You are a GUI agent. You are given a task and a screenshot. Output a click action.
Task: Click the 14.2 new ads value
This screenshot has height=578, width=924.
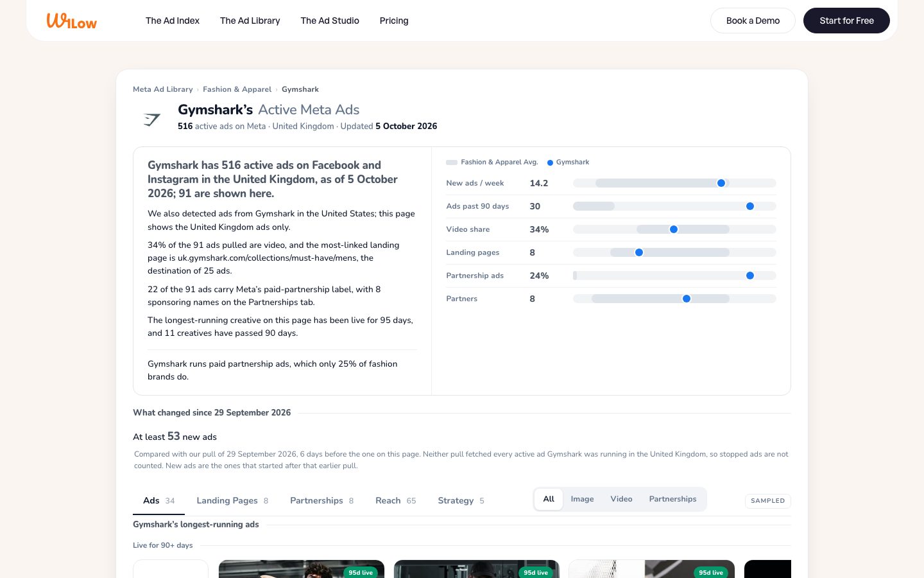click(539, 183)
